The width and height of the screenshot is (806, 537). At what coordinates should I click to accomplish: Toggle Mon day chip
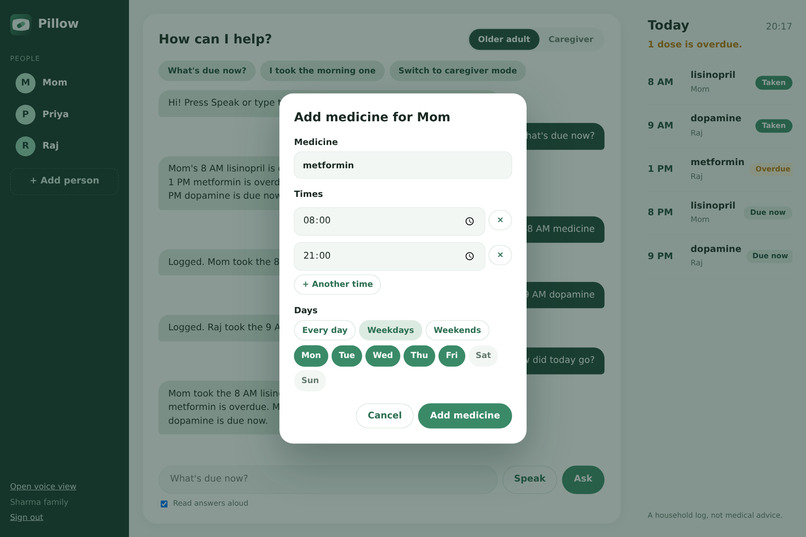pos(311,356)
